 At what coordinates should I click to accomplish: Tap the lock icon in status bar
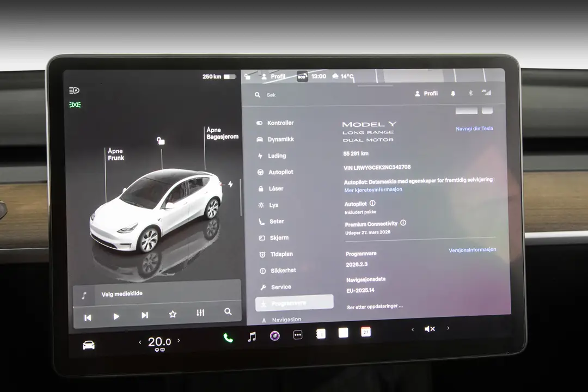click(x=248, y=77)
